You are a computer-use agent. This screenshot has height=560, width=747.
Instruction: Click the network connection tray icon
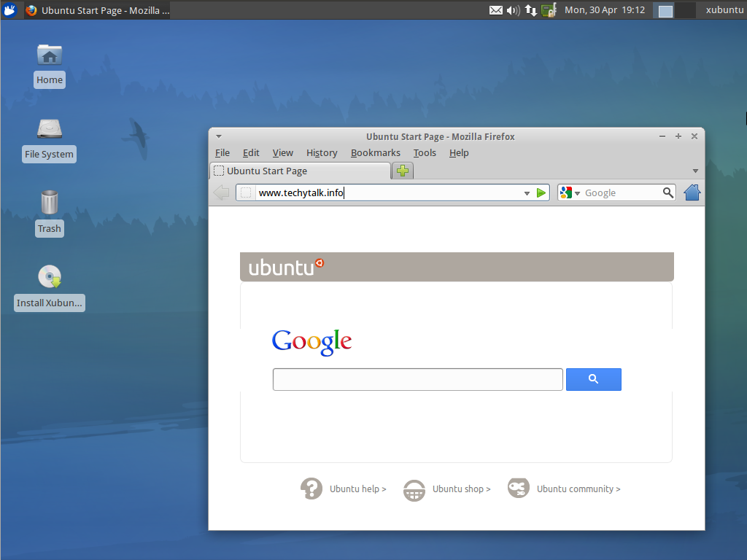point(531,10)
